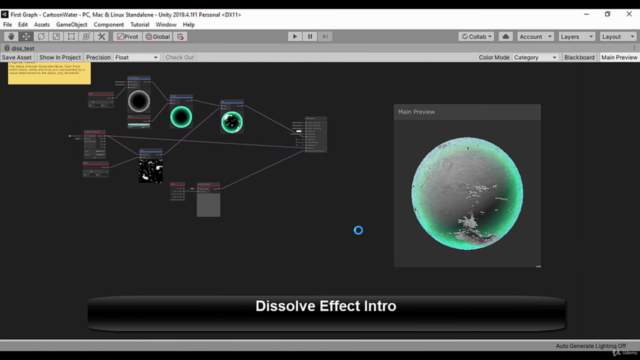Open Precision Float dropdown
This screenshot has height=360, width=640.
click(136, 58)
